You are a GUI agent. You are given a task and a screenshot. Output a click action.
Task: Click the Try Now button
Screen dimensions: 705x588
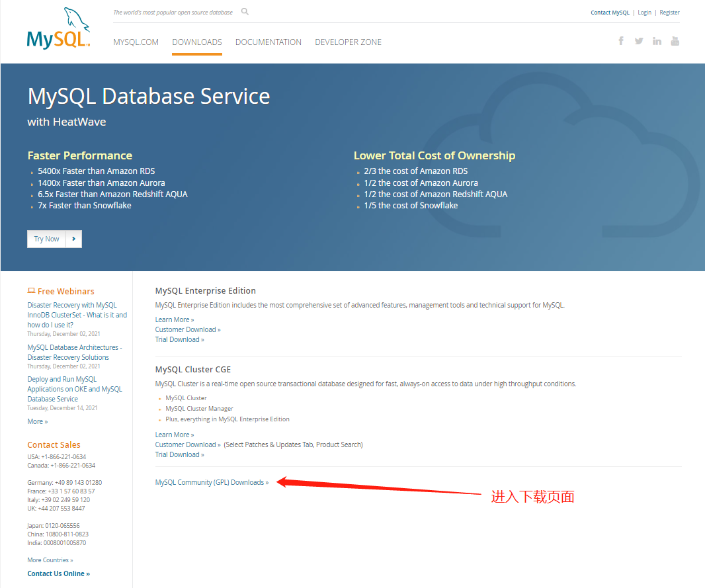point(54,239)
